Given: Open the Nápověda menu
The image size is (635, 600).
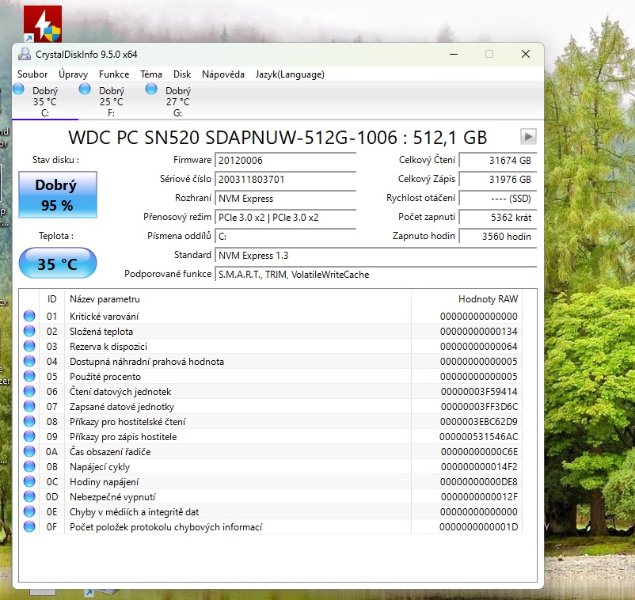Looking at the screenshot, I should click(x=223, y=74).
